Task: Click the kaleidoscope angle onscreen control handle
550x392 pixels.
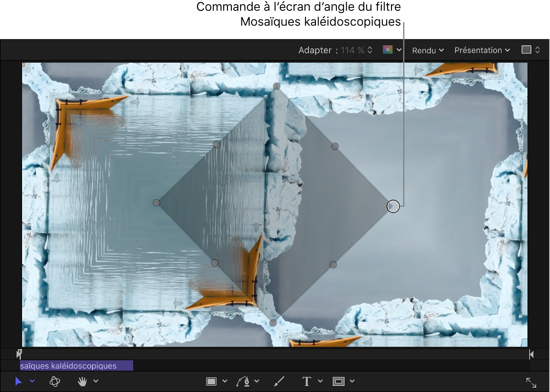Action: pyautogui.click(x=393, y=206)
